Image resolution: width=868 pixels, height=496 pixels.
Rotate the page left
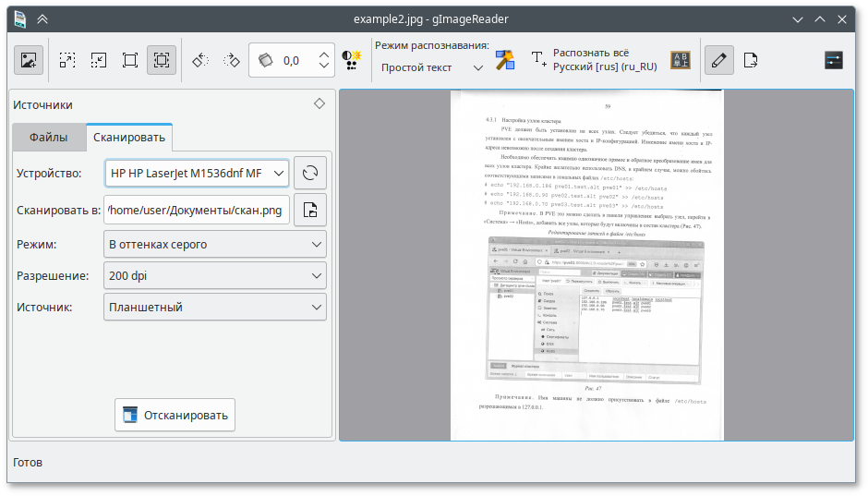pyautogui.click(x=200, y=60)
